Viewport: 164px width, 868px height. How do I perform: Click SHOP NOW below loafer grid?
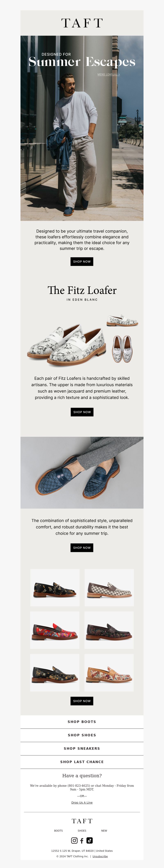(x=82, y=701)
